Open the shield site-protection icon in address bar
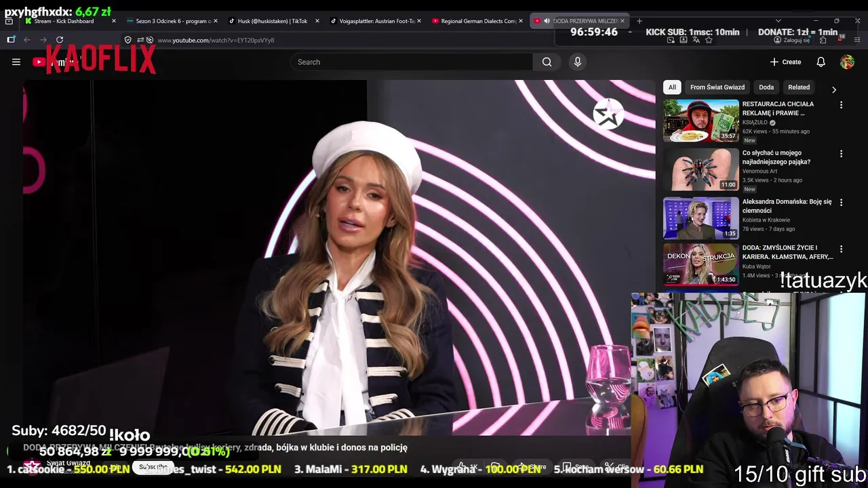868x488 pixels. 127,40
